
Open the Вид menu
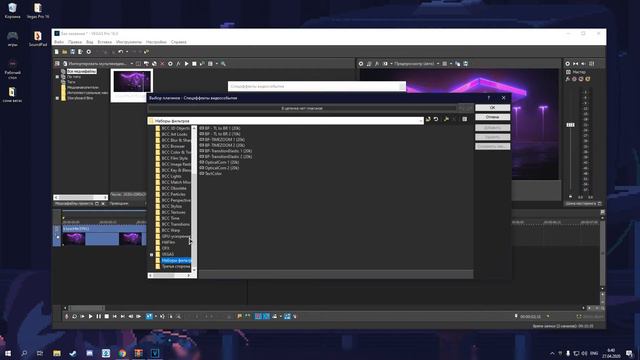(x=89, y=42)
